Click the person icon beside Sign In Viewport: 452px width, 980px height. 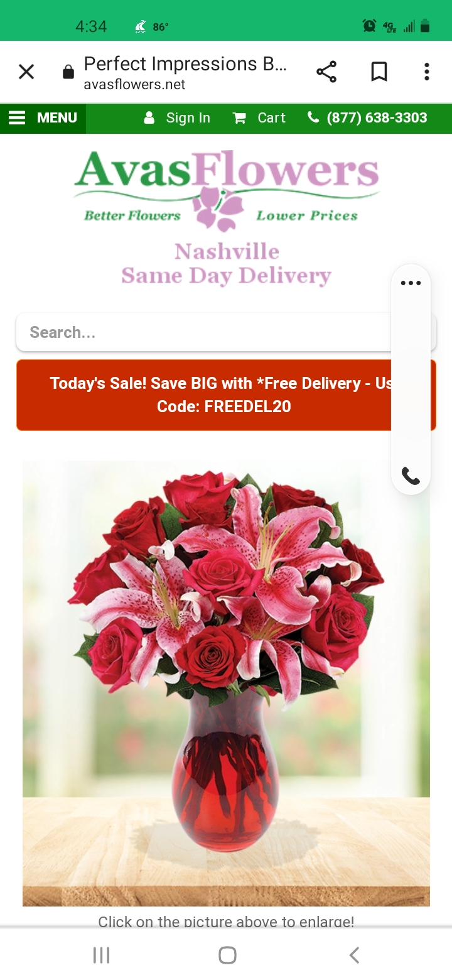click(x=149, y=118)
